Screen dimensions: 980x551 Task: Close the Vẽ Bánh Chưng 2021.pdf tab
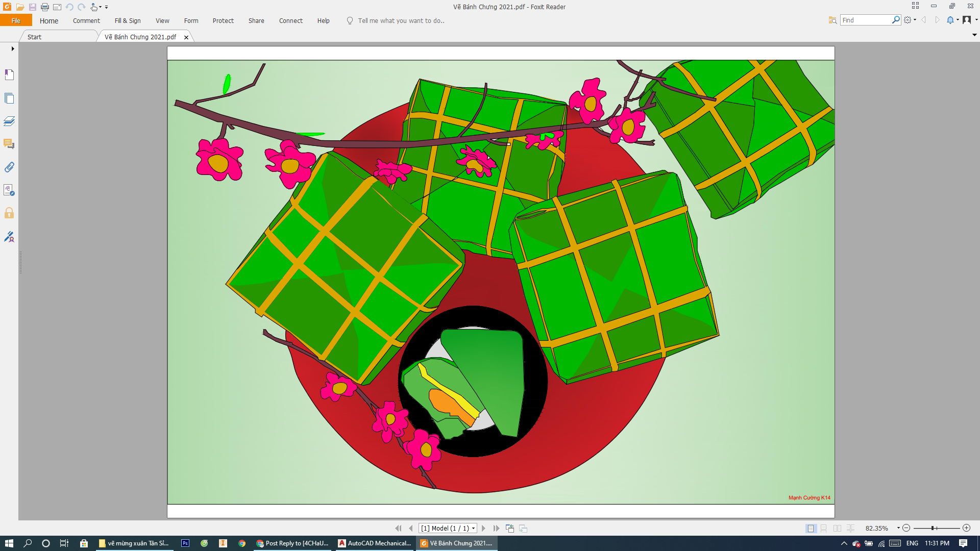(x=186, y=37)
